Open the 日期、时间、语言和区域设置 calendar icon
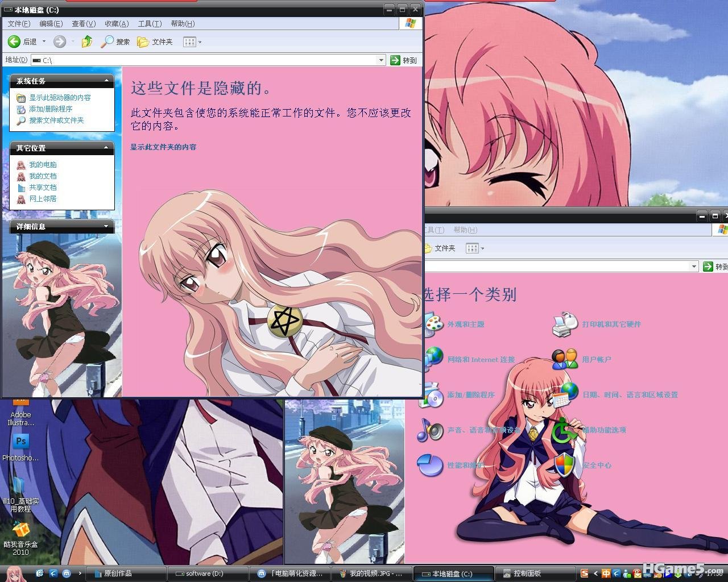728x582 pixels. pyautogui.click(x=565, y=394)
